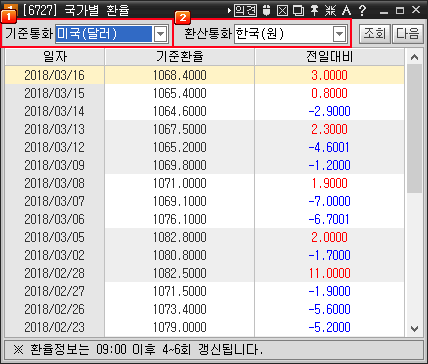
Task: Click scrollbar down arrow
Action: point(414,329)
